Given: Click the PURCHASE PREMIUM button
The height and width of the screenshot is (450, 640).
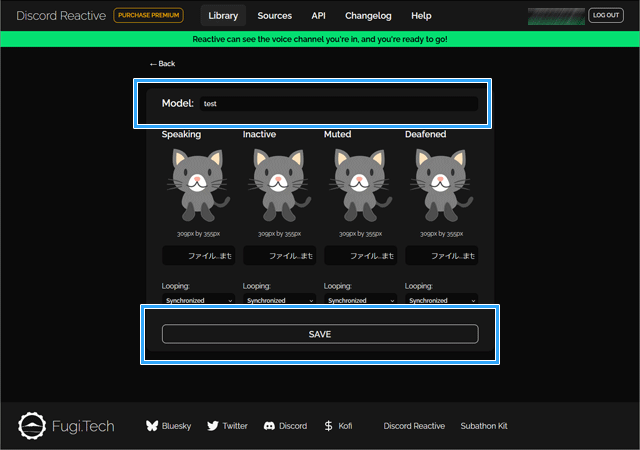Looking at the screenshot, I should (x=149, y=16).
